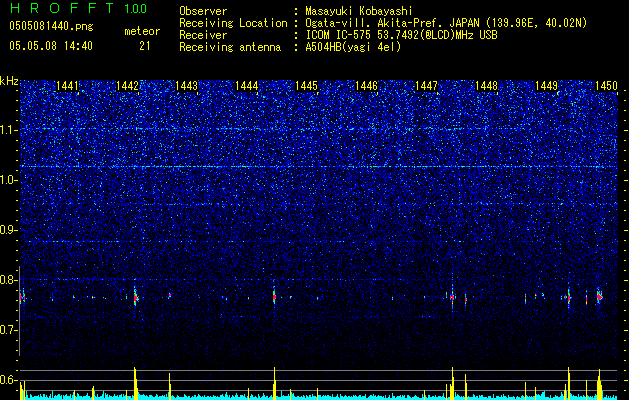629x400 pixels.
Task: Click the 1447 time marker
Action: (x=426, y=85)
